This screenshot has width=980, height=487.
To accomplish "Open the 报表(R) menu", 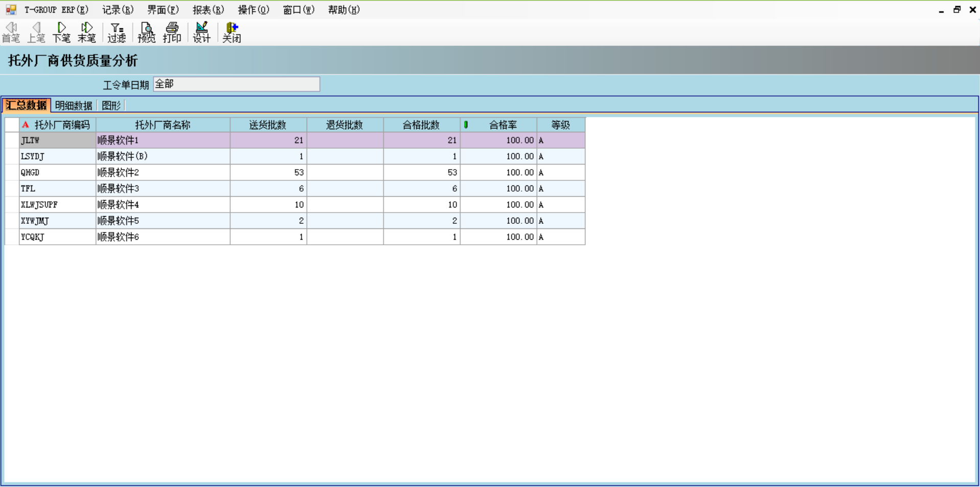I will (208, 10).
